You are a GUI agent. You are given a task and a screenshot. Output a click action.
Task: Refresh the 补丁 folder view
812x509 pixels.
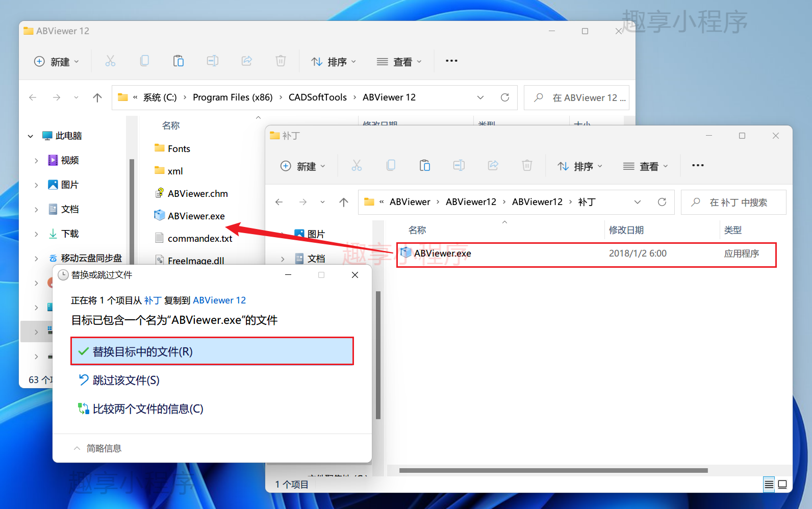tap(662, 202)
